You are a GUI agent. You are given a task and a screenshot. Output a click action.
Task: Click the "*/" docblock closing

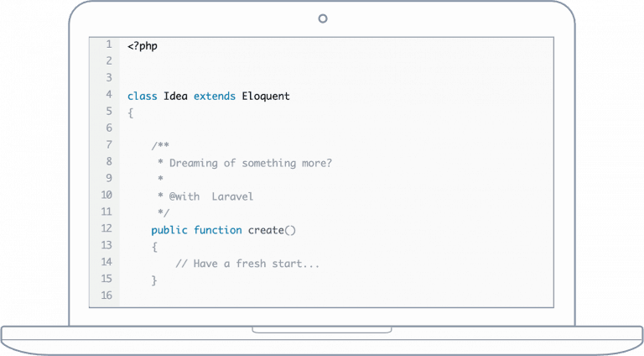click(x=164, y=212)
